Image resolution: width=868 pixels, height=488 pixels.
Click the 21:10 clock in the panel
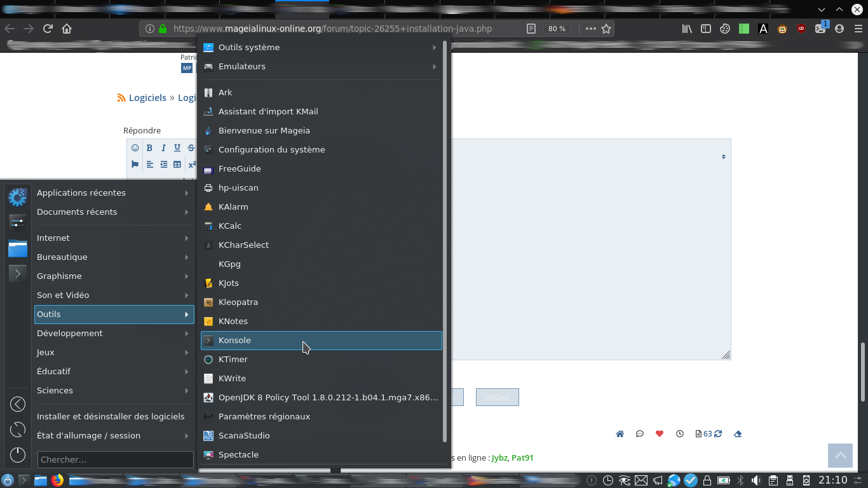coord(832,480)
